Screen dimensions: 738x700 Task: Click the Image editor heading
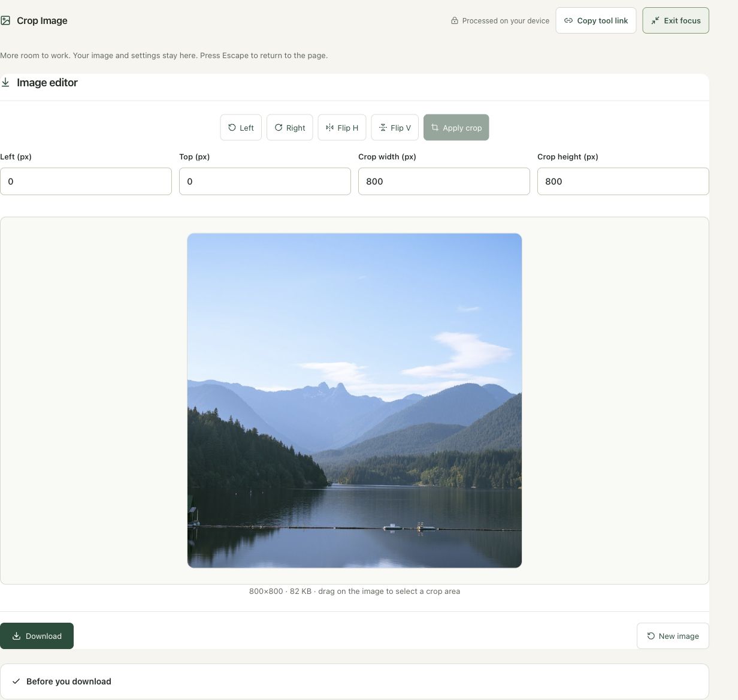click(47, 82)
